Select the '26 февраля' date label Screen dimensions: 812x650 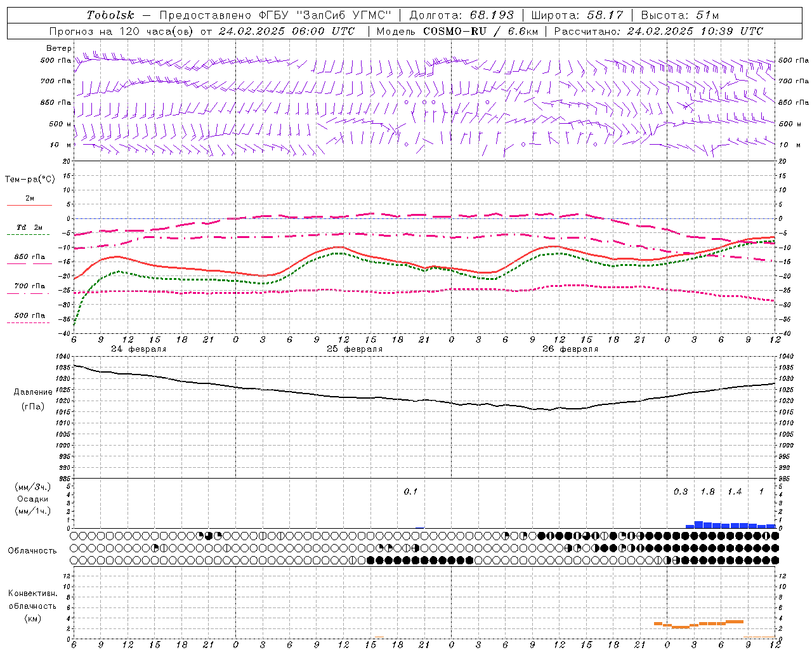coord(570,349)
